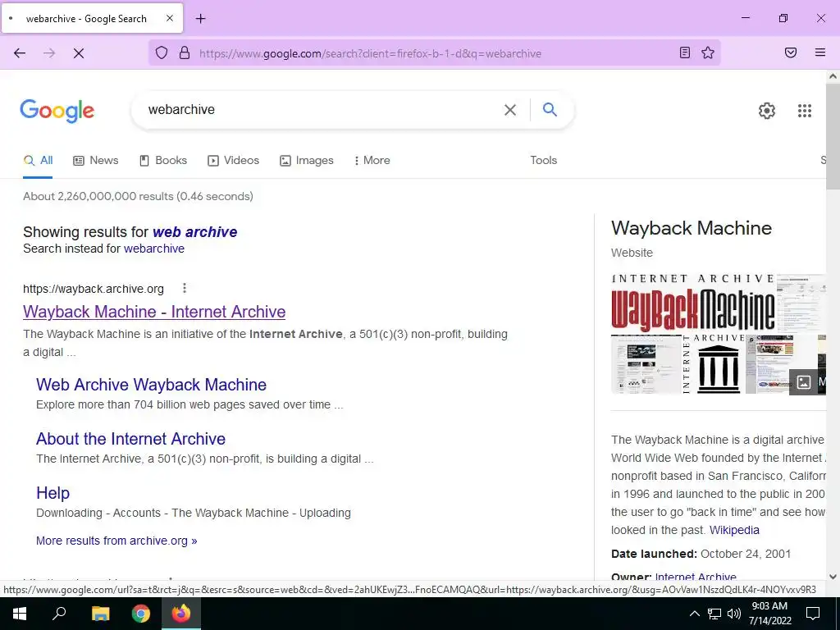Switch to the Images results tab

(x=307, y=160)
